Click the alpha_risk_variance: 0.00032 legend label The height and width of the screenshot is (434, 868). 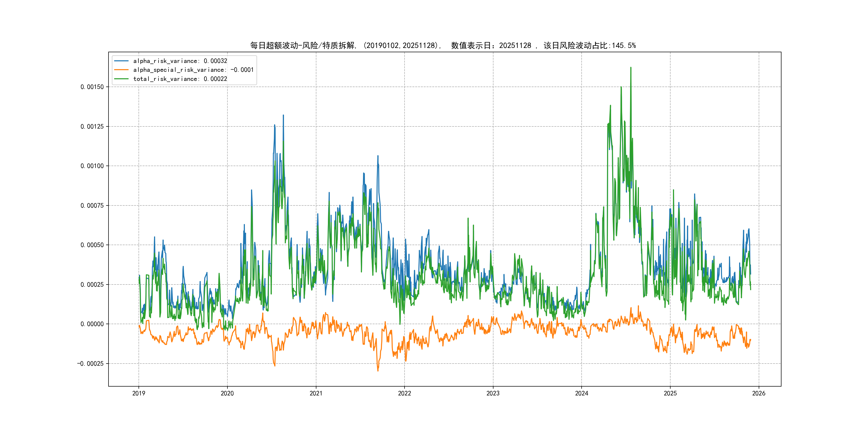click(180, 61)
